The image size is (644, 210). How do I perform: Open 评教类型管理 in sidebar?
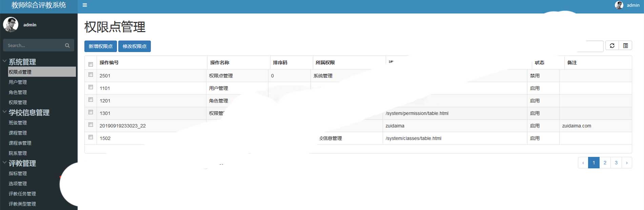pos(22,204)
